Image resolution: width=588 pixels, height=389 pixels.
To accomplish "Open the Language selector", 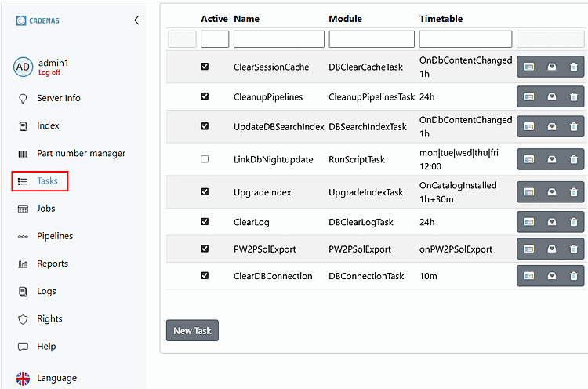I will [56, 378].
